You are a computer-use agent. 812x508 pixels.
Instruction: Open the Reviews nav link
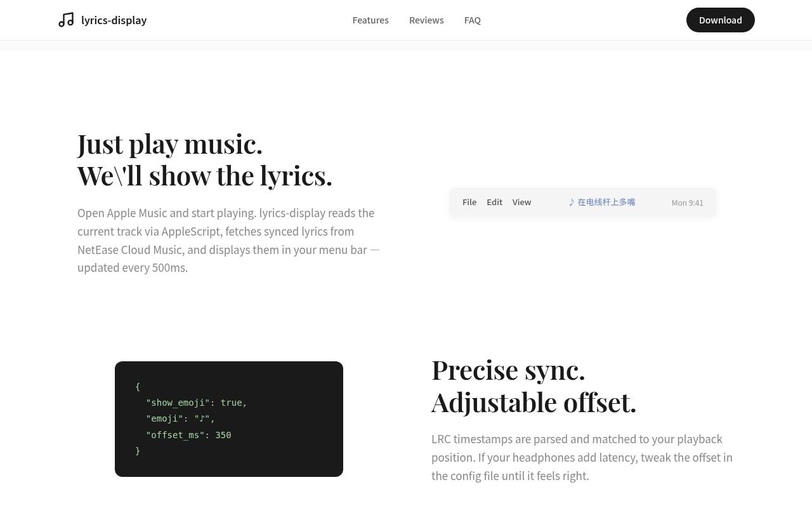pyautogui.click(x=426, y=20)
